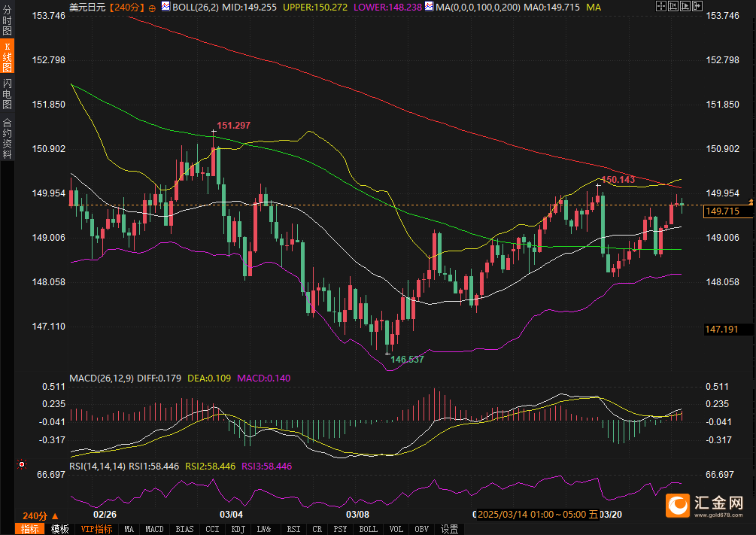Viewport: 756px width, 535px height.
Task: Click the jump-to-start chart icon
Action: pyautogui.click(x=673, y=6)
